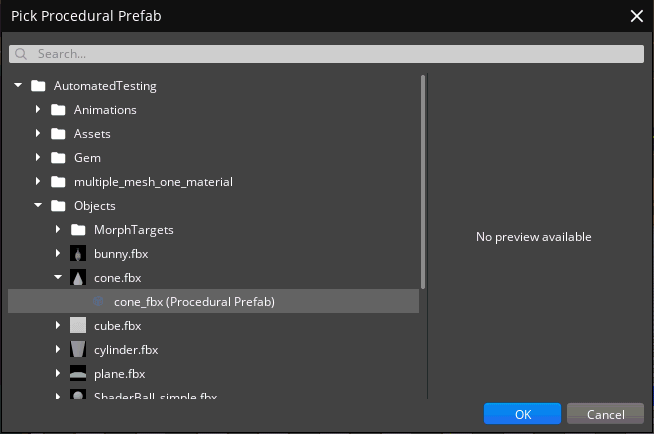This screenshot has width=654, height=434.
Task: Select the Gem folder entry
Action: [x=87, y=158]
